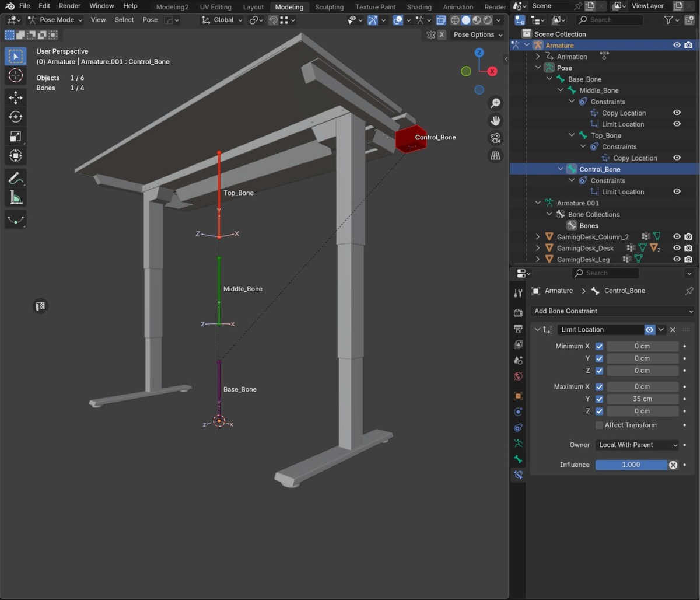Open the File menu

[24, 6]
